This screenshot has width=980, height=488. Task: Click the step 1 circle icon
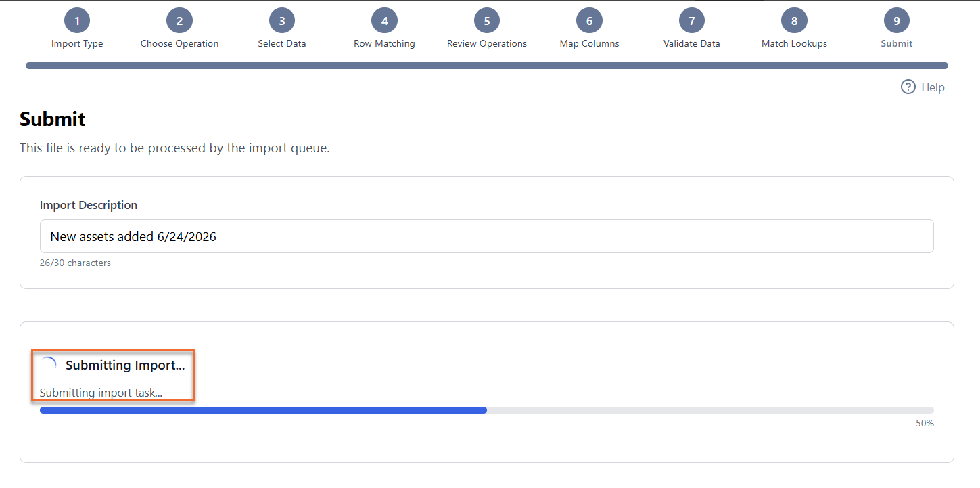tap(77, 21)
